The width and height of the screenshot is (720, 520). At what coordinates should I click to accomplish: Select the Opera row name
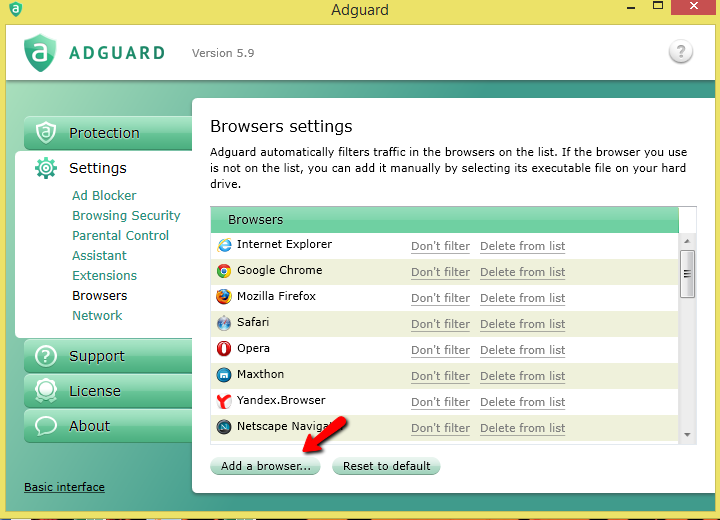click(x=253, y=349)
